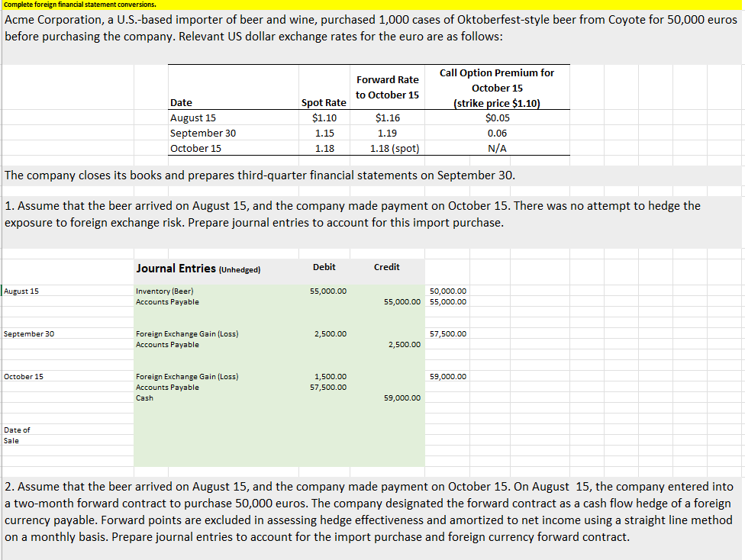Select the 'Cash' account cell
Image resolution: width=745 pixels, height=560 pixels.
coord(144,398)
